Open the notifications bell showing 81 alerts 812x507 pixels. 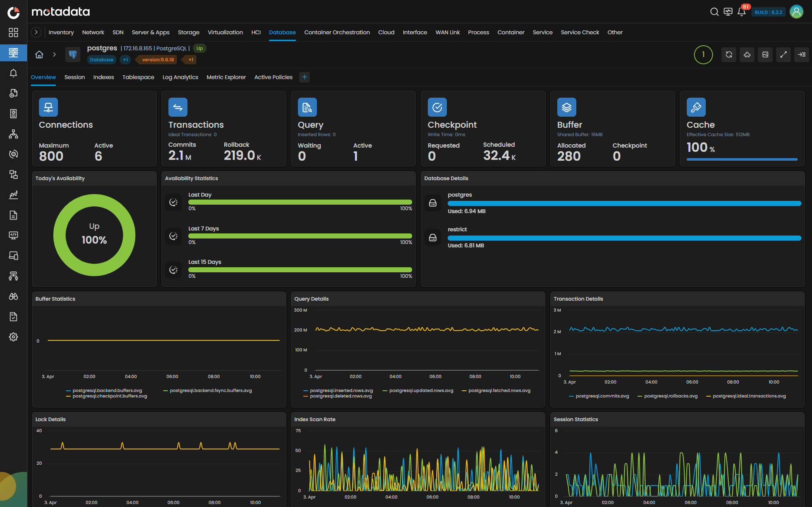pos(742,12)
